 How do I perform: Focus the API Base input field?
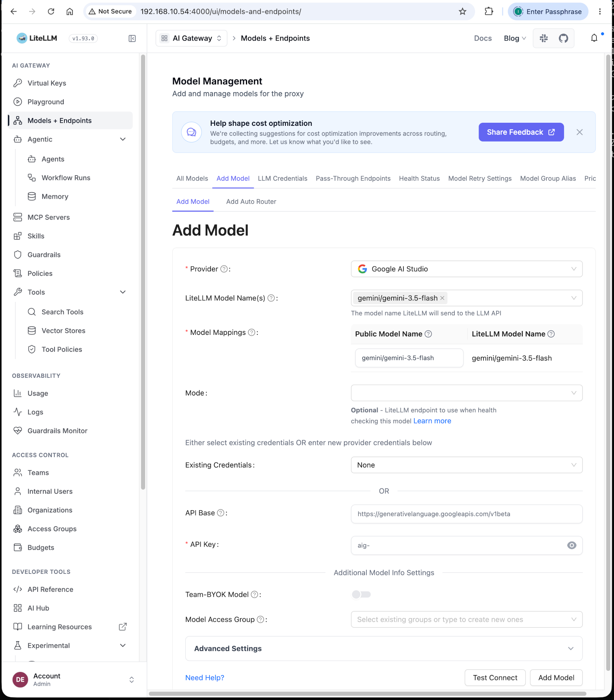click(x=467, y=514)
